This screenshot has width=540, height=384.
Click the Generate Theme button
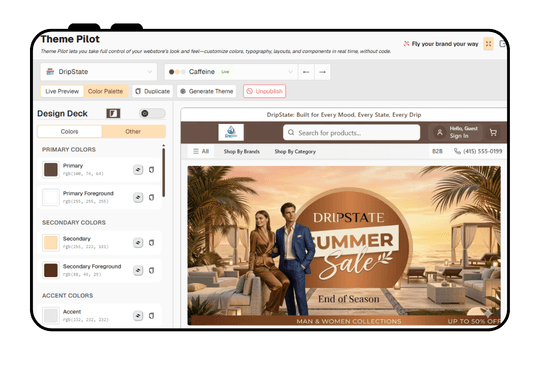tap(207, 91)
